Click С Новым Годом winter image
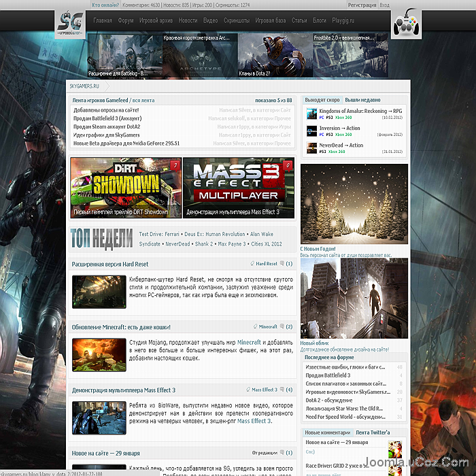 coord(354,204)
